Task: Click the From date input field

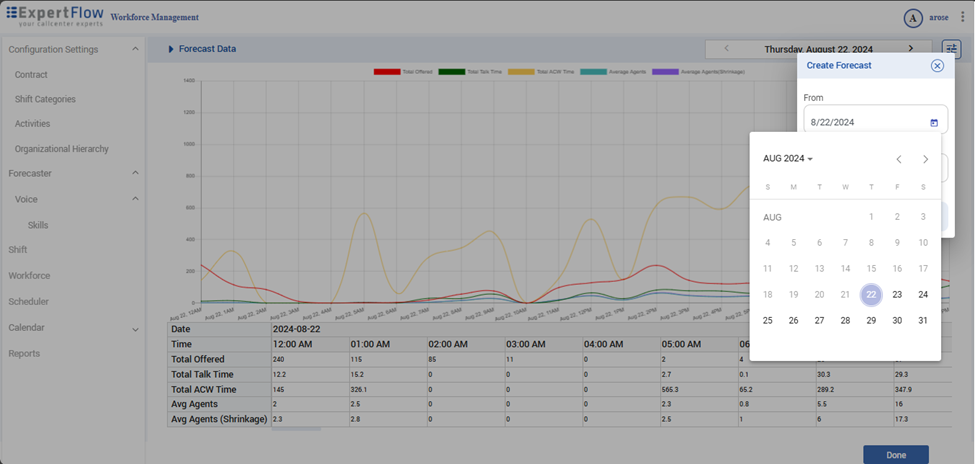Action: (x=865, y=122)
